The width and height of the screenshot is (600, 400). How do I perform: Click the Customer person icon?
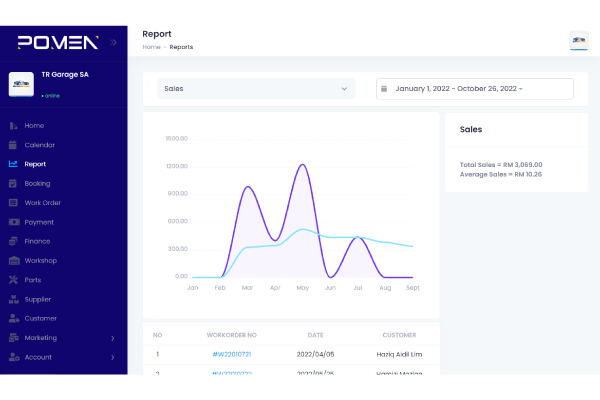click(x=14, y=318)
